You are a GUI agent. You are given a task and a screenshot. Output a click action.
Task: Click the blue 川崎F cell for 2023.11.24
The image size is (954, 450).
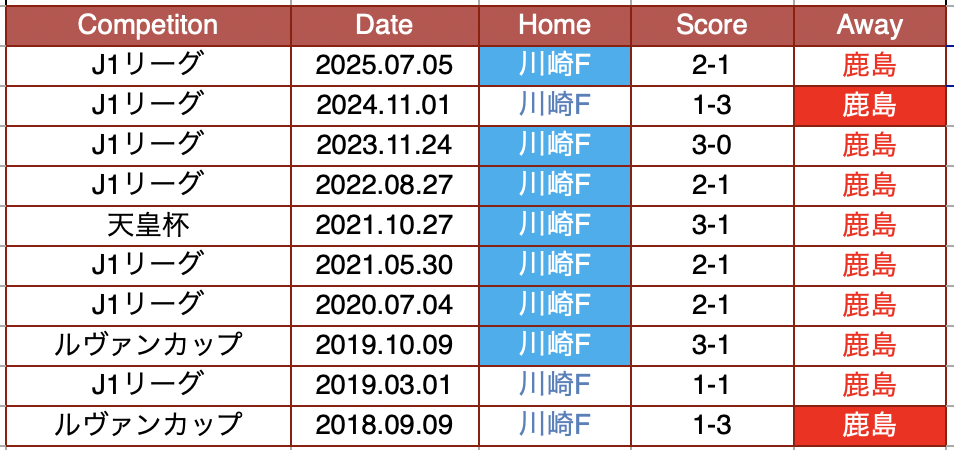click(x=555, y=145)
